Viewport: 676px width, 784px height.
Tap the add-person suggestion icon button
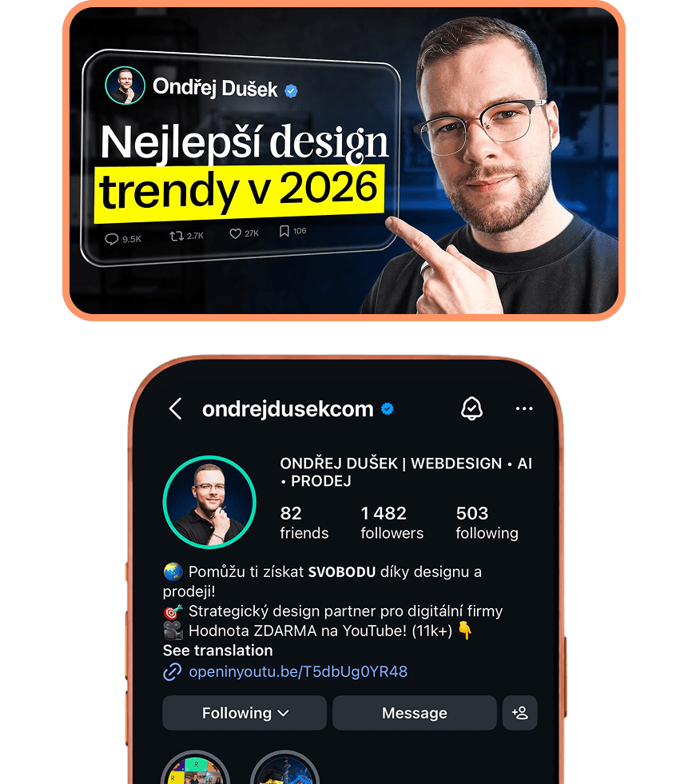coord(520,713)
